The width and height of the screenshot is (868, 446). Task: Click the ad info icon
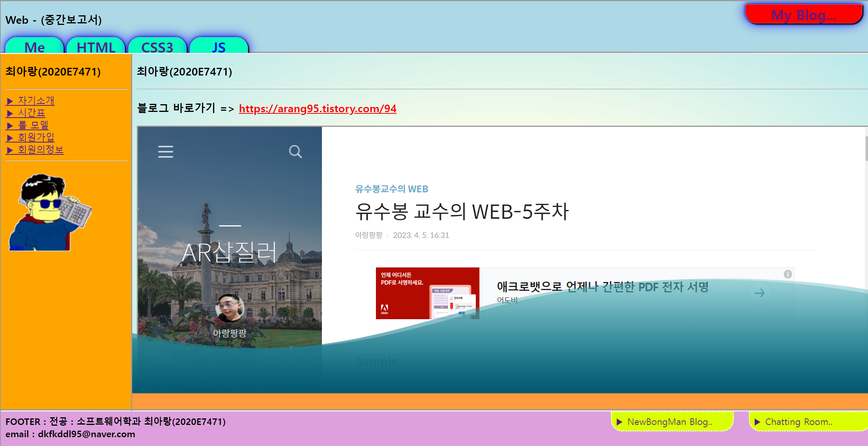[788, 274]
